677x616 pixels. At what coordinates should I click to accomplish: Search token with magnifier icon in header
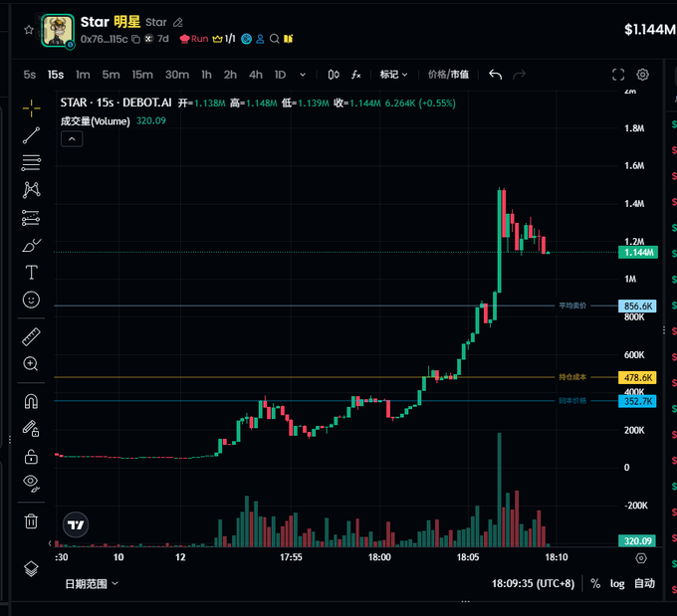274,39
